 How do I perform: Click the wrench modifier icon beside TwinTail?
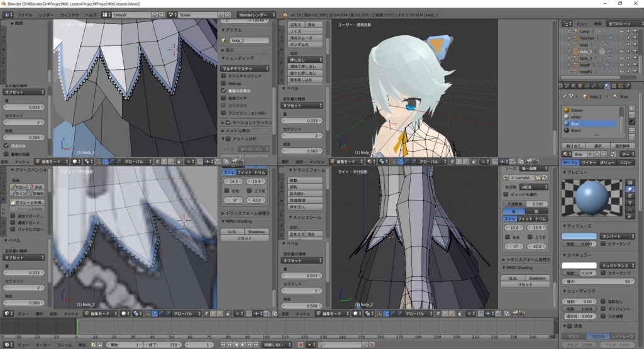coord(611,38)
